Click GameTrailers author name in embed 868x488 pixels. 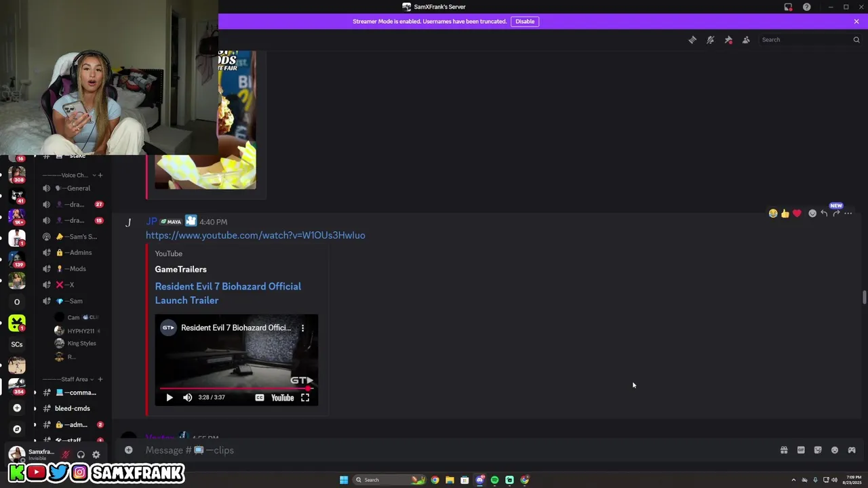[180, 269]
